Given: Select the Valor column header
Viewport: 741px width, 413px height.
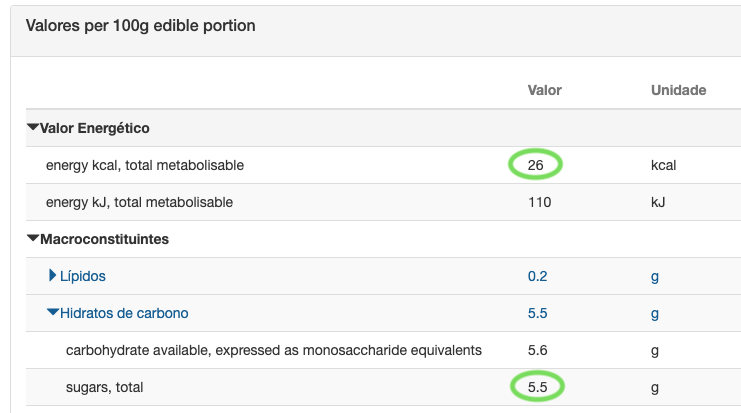Looking at the screenshot, I should point(544,90).
